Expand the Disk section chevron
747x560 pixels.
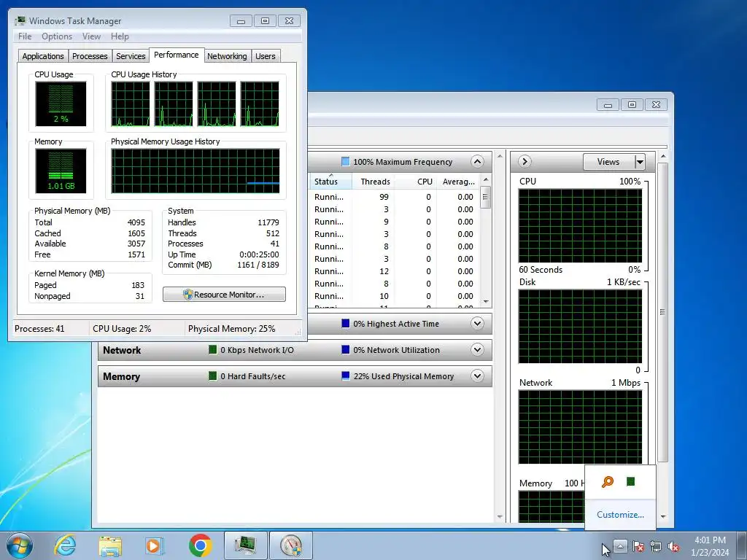(477, 323)
